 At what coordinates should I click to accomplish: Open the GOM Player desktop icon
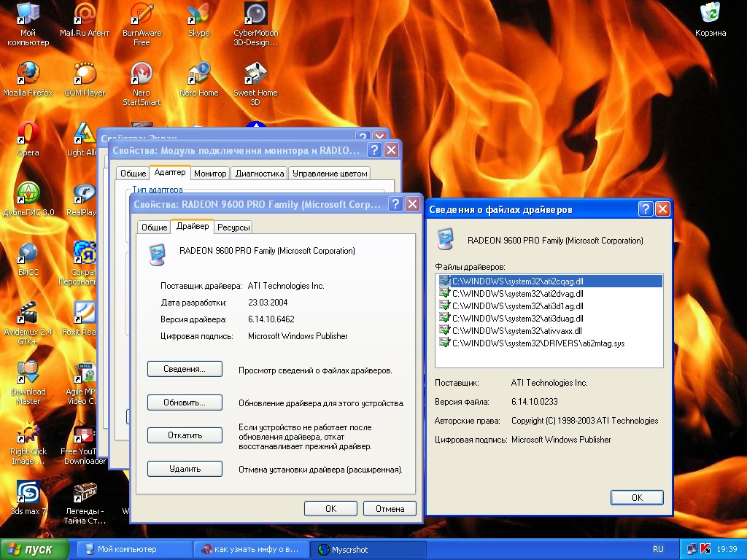(85, 79)
